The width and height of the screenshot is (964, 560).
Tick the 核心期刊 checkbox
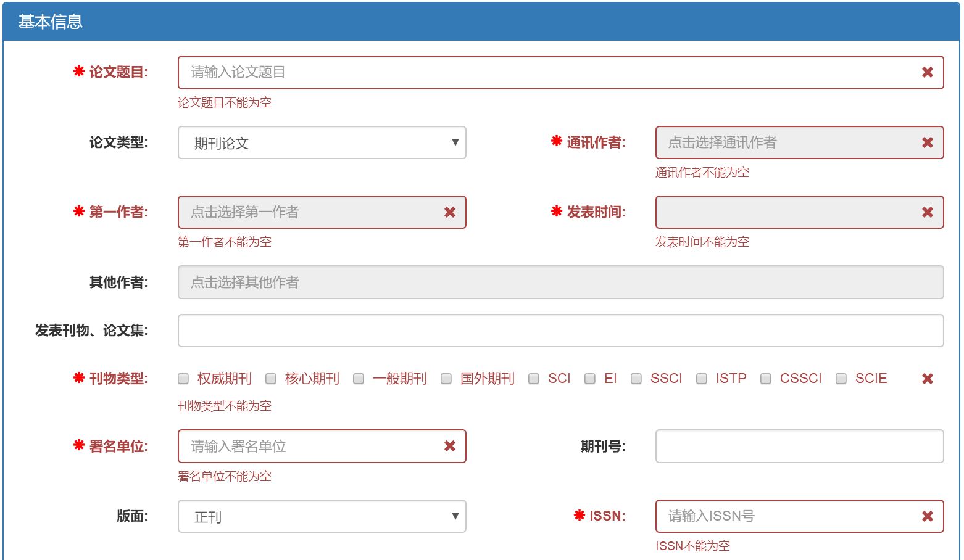pos(271,379)
